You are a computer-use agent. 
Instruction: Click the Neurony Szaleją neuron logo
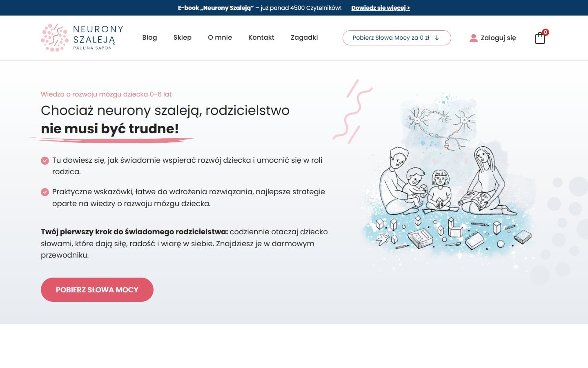pyautogui.click(x=54, y=37)
